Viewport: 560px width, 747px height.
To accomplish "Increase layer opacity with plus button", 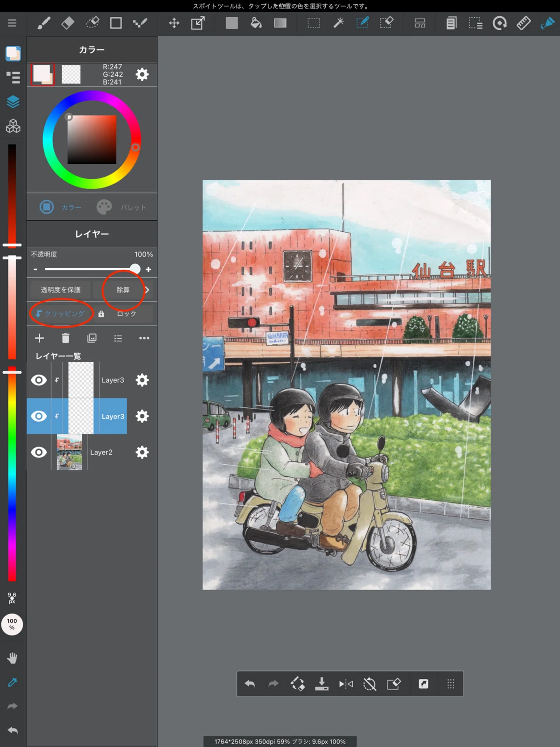I will [x=148, y=269].
